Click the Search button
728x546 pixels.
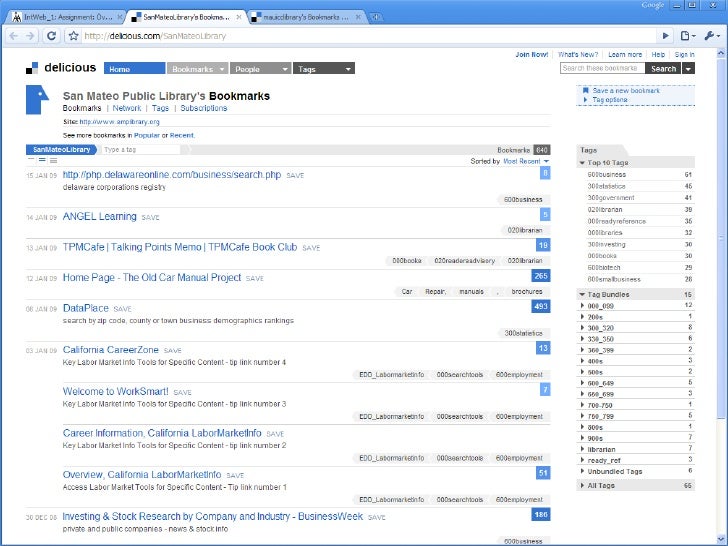coord(663,69)
